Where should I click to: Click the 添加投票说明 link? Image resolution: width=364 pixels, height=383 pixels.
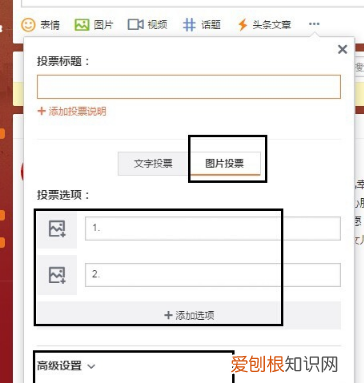72,111
